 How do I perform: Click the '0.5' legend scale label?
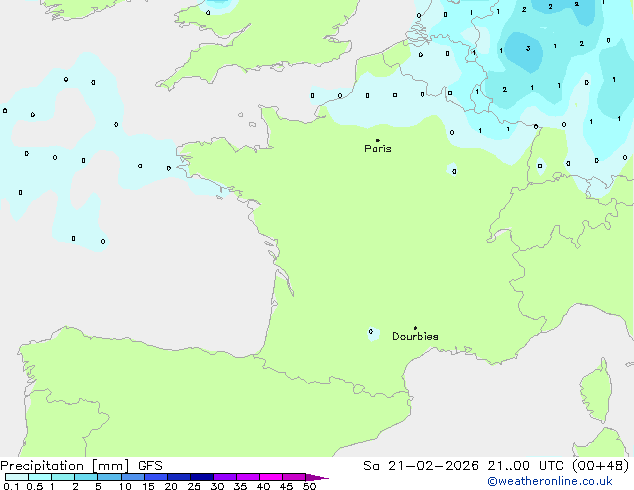[x=35, y=486]
